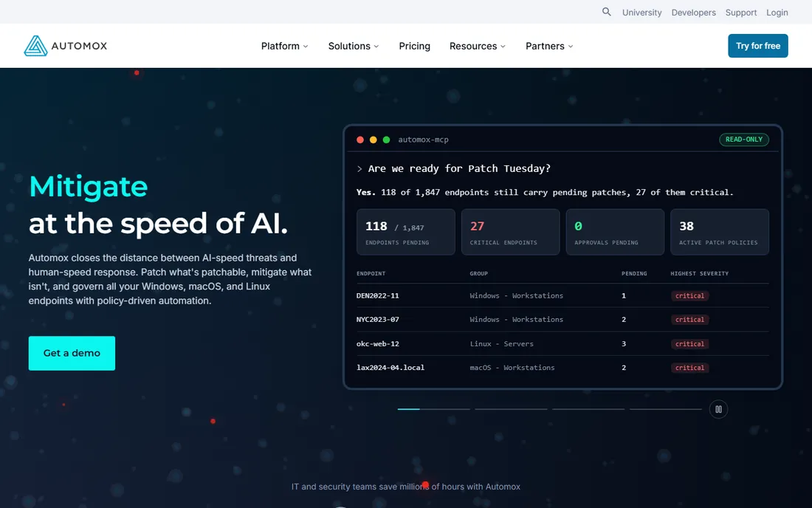Click the HIGHEST SEVERITY column header
Image resolution: width=812 pixels, height=508 pixels.
[699, 273]
